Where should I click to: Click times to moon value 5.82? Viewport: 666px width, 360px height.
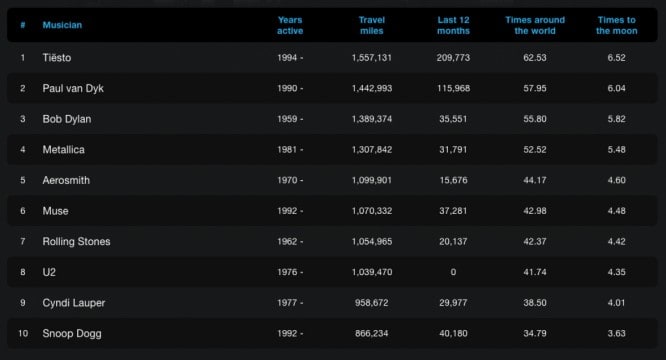[616, 119]
